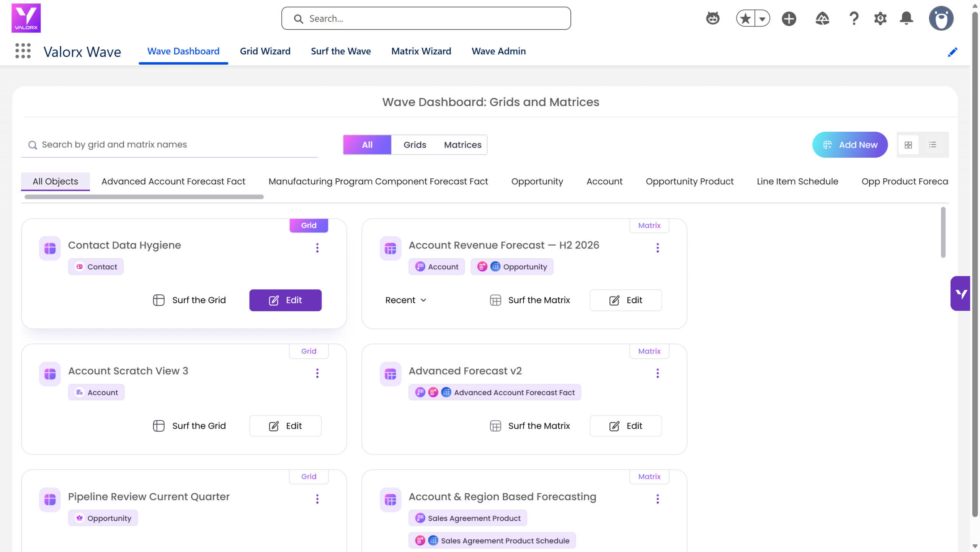The image size is (980, 552).
Task: Open options menu for Pipeline Review Current Quarter
Action: click(x=317, y=499)
